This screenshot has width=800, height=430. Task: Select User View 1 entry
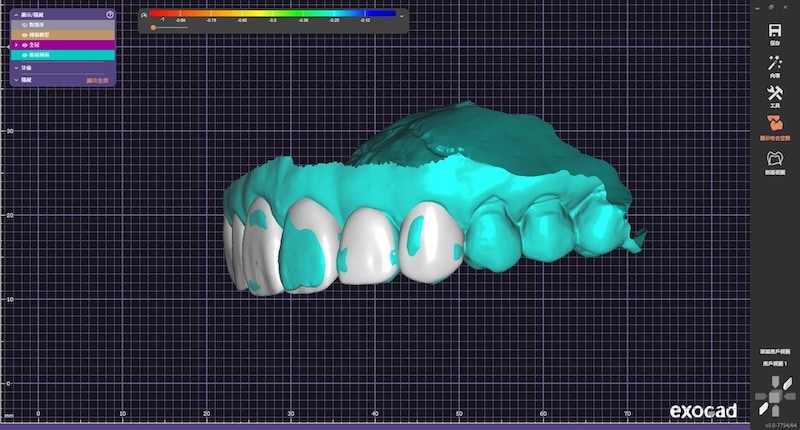775,365
